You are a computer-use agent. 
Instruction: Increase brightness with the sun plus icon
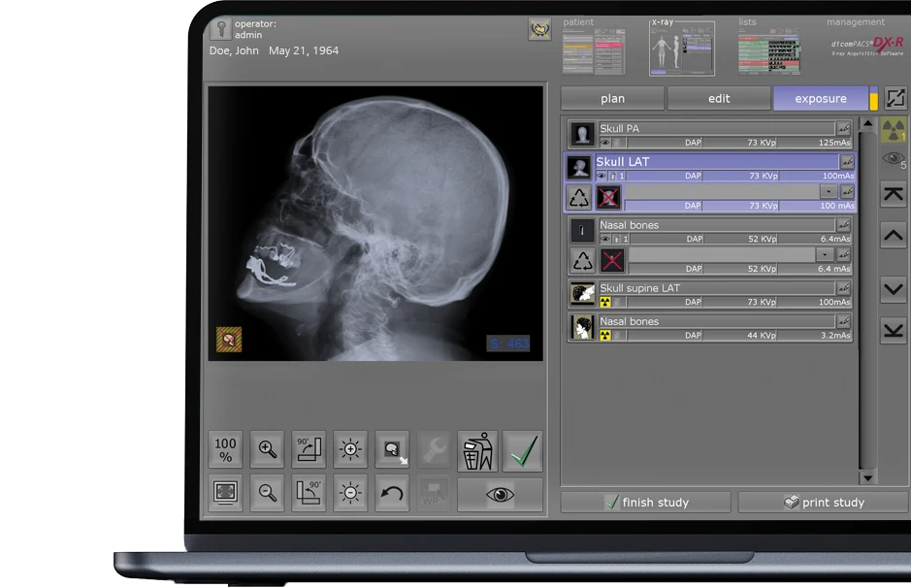pyautogui.click(x=350, y=450)
